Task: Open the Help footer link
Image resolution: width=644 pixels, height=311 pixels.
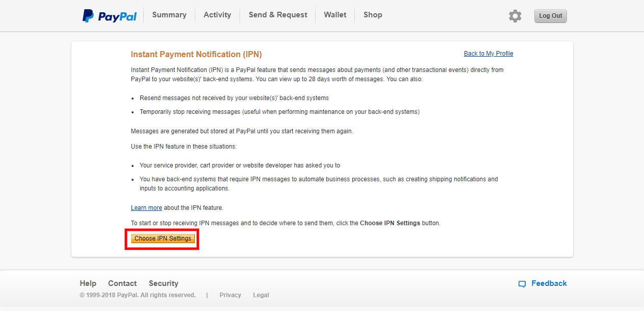Action: (x=88, y=283)
